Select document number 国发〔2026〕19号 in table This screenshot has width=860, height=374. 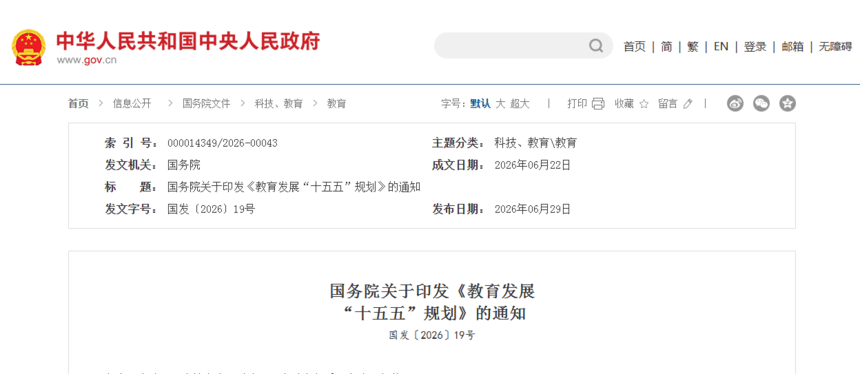point(211,209)
